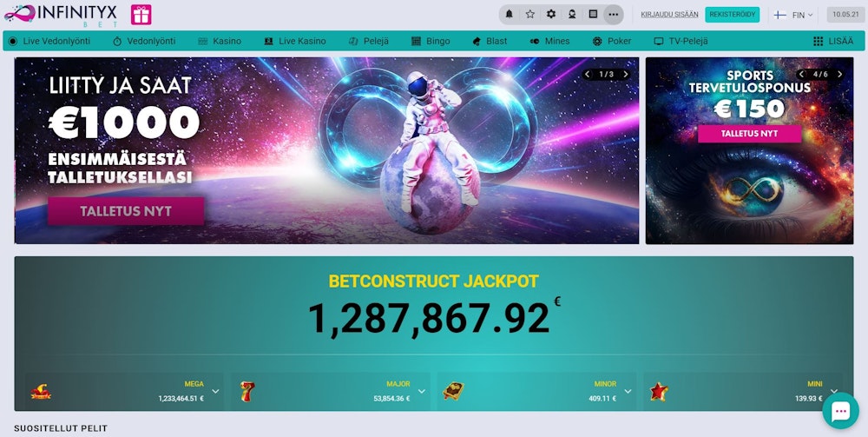Click the Kirjaudu sisään link
Screen dimensions: 868x437
pyautogui.click(x=669, y=15)
